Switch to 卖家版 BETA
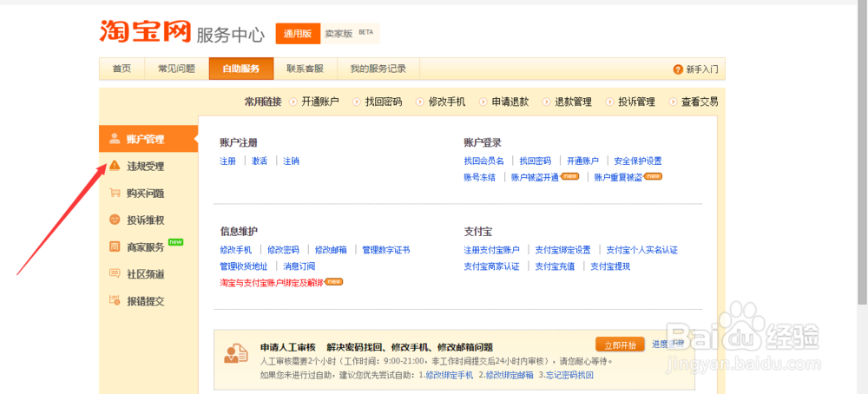The height and width of the screenshot is (394, 868). click(349, 33)
